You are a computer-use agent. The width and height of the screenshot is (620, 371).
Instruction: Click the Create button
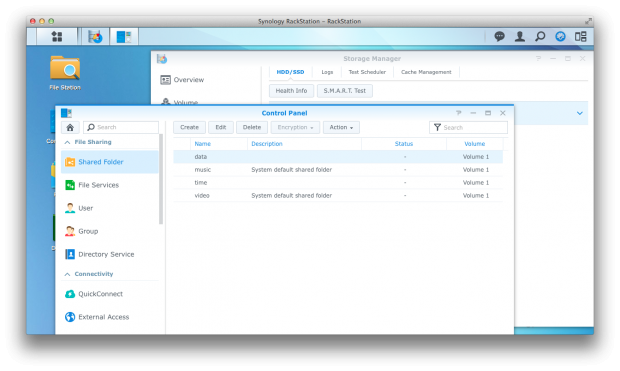tap(189, 127)
